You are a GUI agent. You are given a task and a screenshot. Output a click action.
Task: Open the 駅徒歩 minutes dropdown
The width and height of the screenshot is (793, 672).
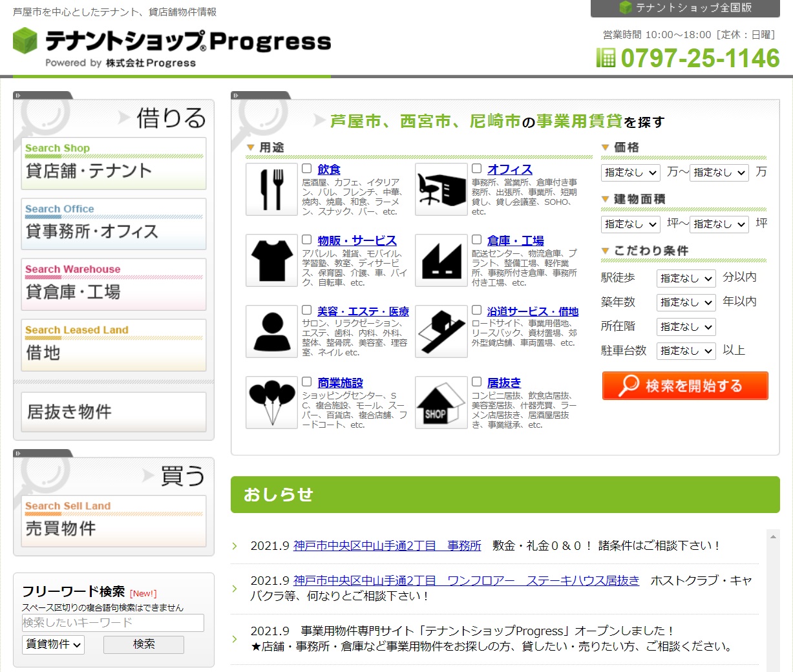686,278
